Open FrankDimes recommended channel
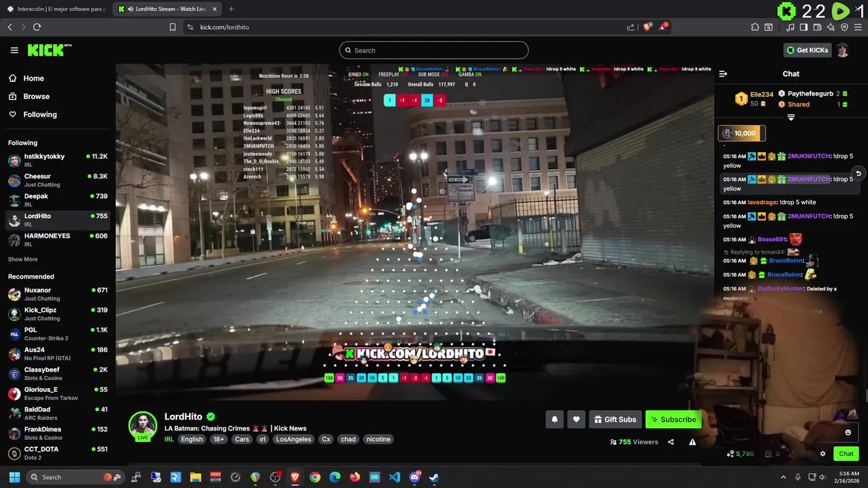 58,433
